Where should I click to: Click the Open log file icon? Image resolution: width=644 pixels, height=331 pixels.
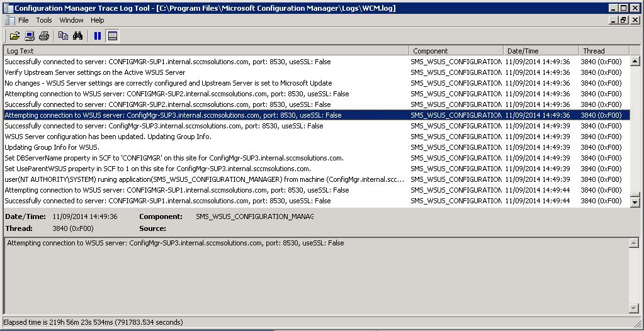(x=14, y=36)
